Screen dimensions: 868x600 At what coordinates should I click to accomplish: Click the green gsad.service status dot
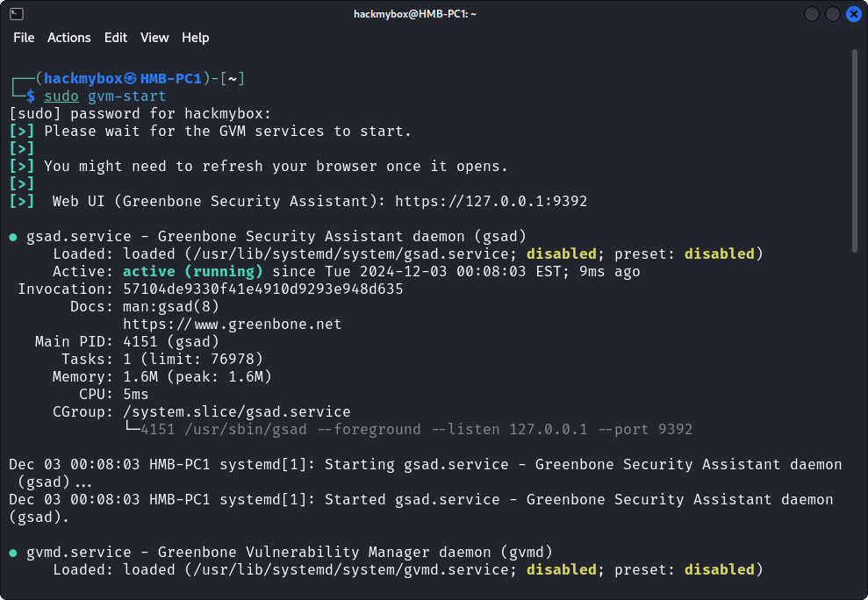point(13,237)
